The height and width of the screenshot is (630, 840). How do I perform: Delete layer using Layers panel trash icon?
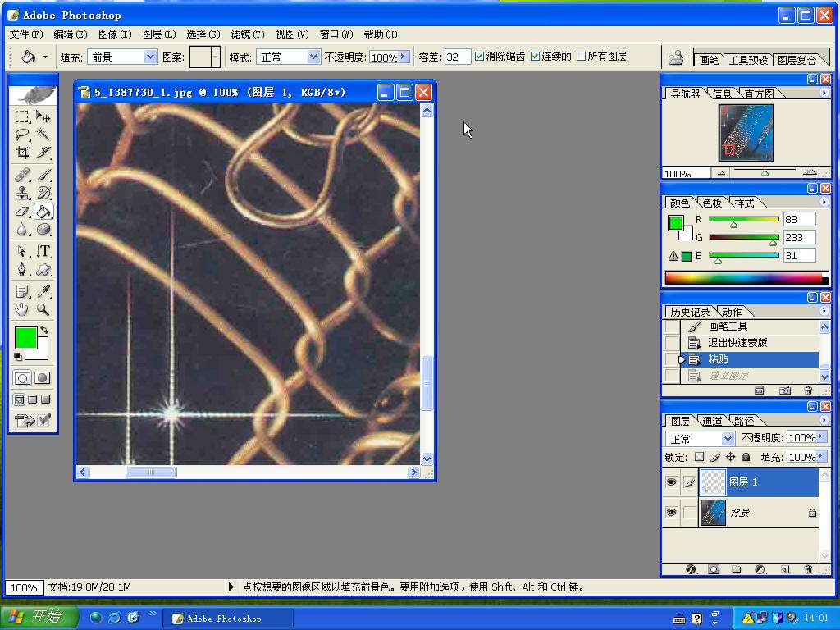tap(808, 569)
